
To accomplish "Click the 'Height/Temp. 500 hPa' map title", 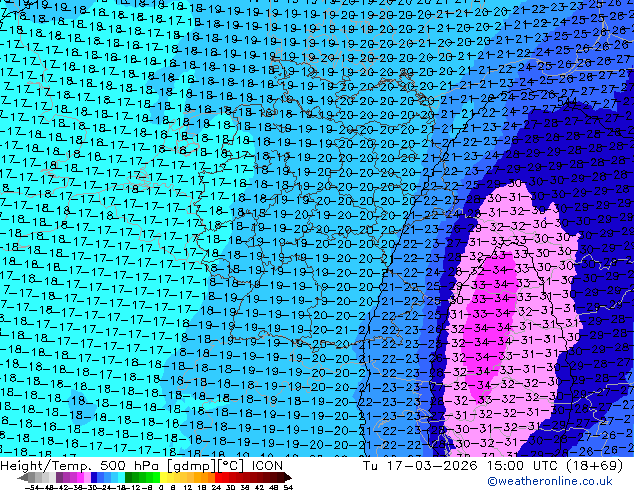I will (x=78, y=466).
